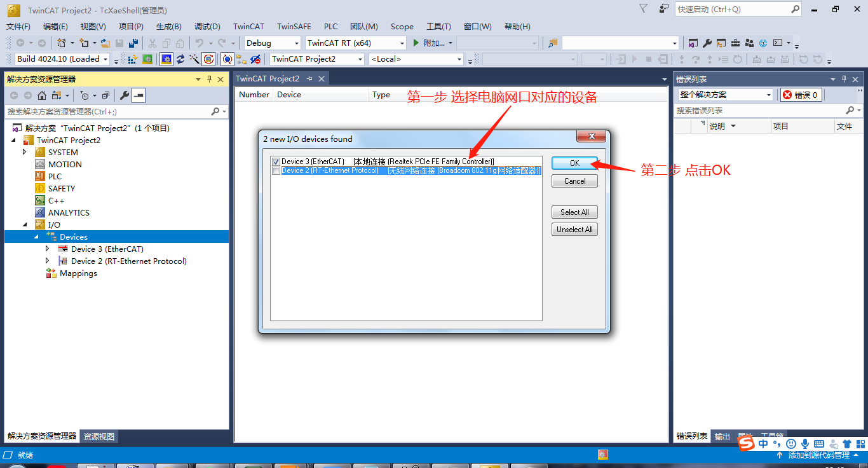
Task: Expand the SYSTEM tree node
Action: point(25,152)
